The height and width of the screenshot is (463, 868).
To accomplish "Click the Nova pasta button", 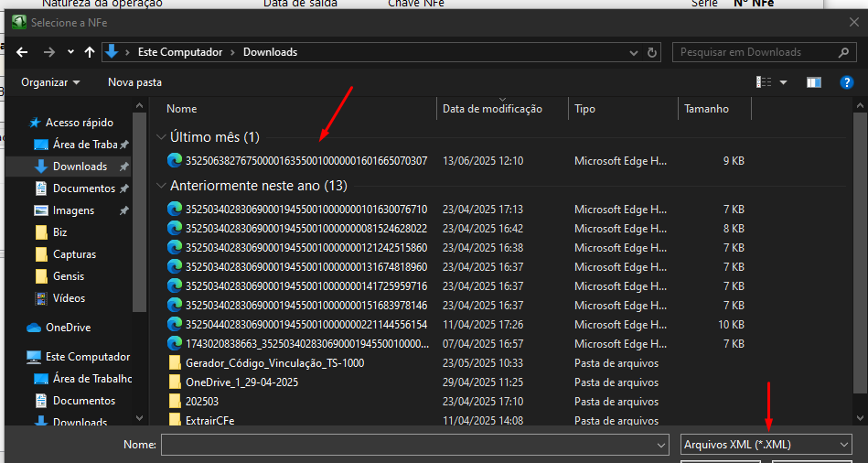I will pyautogui.click(x=134, y=82).
